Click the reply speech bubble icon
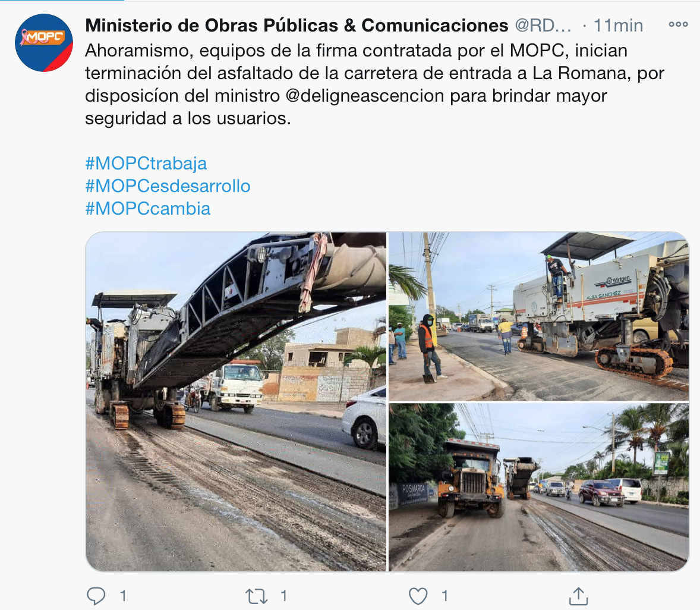Viewport: 700px width, 610px height. (x=96, y=596)
